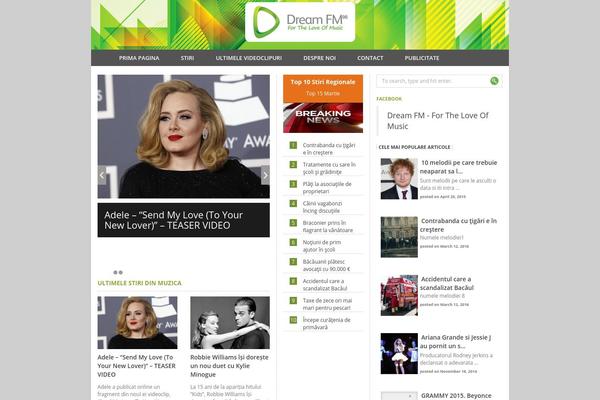600x400 pixels.
Task: Click the Breaking News banner image
Action: (x=323, y=118)
